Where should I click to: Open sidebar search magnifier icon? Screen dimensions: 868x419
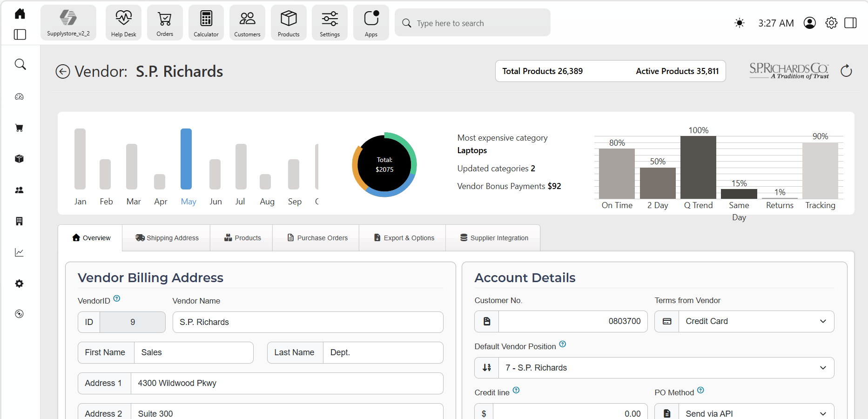tap(20, 64)
